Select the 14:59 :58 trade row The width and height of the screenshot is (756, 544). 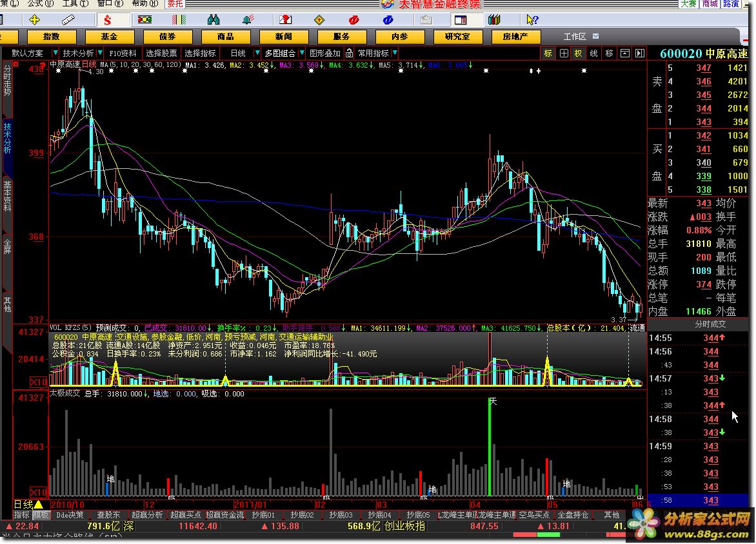(x=698, y=500)
